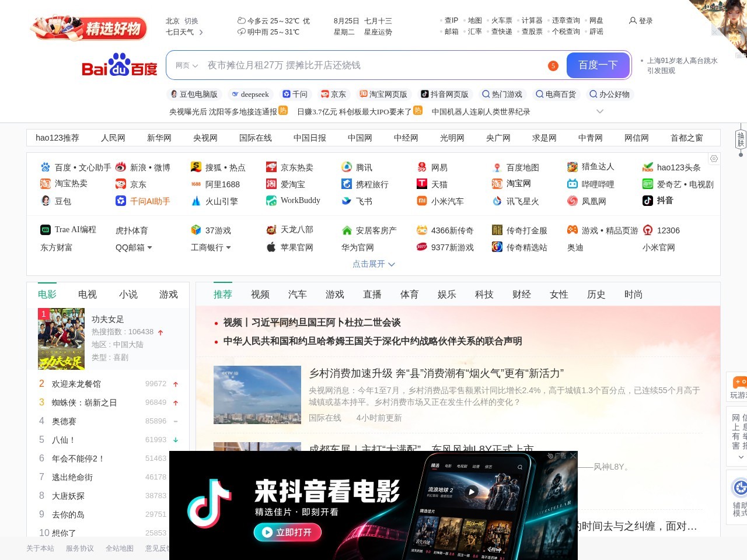Click the 12306 railway icon
The width and height of the screenshot is (747, 560).
(648, 230)
